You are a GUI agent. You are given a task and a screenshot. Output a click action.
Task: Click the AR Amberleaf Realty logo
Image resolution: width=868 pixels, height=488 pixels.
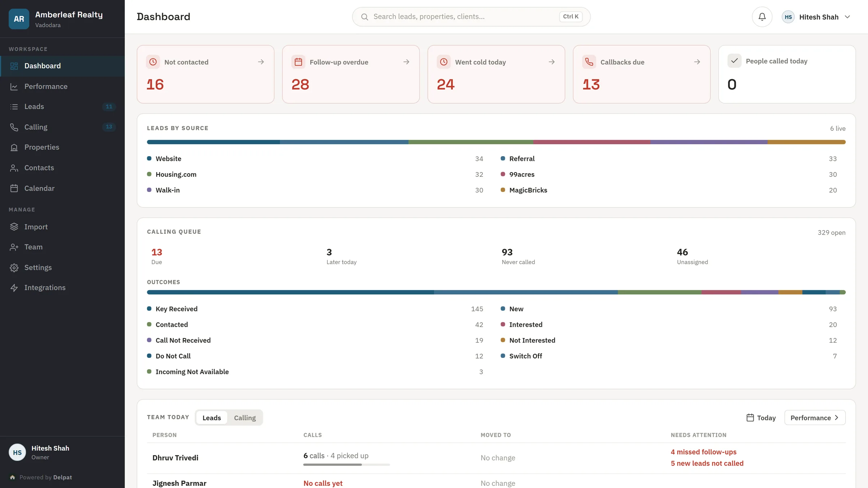point(19,19)
